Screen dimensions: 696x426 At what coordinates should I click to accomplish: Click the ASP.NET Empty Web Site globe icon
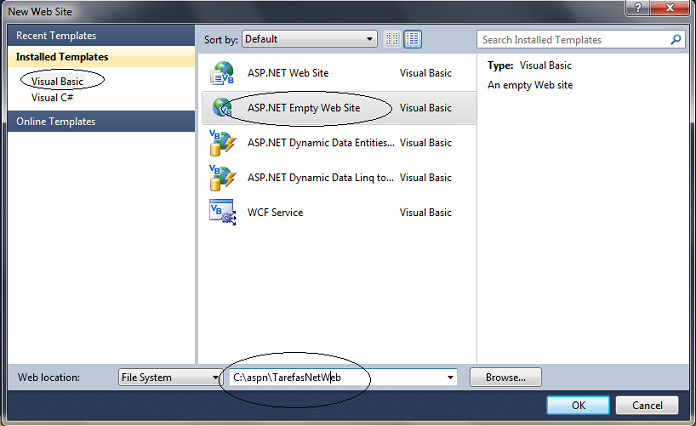pos(222,108)
